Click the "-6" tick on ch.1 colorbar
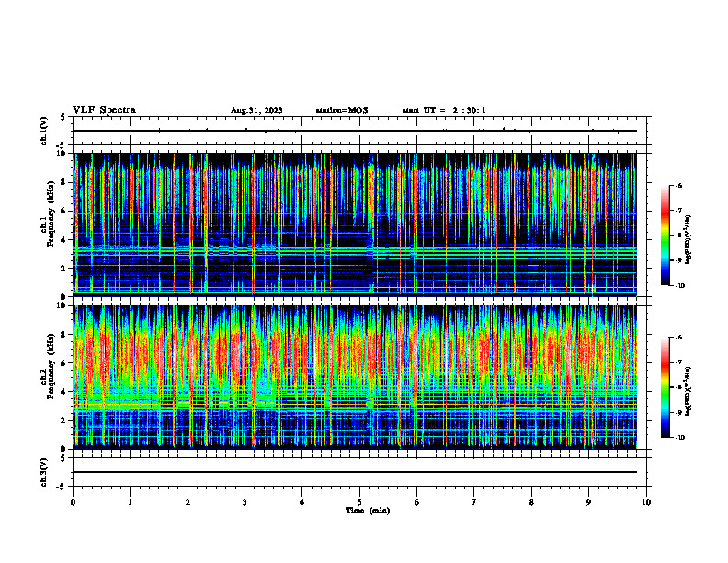728x563 pixels. click(678, 186)
